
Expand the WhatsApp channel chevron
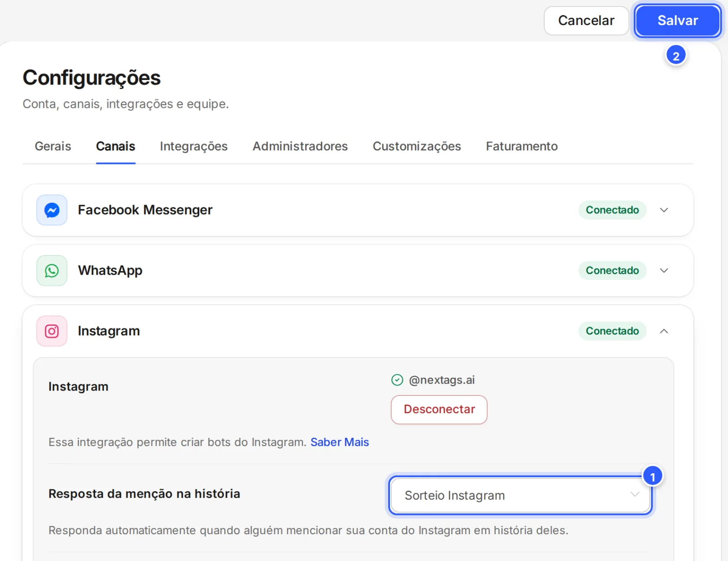pos(664,270)
